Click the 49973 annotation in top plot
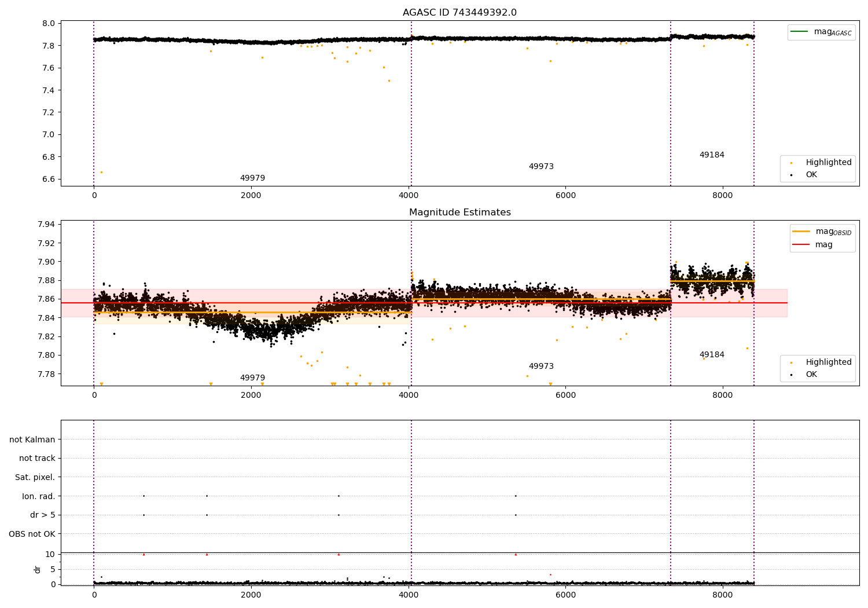 pos(541,167)
